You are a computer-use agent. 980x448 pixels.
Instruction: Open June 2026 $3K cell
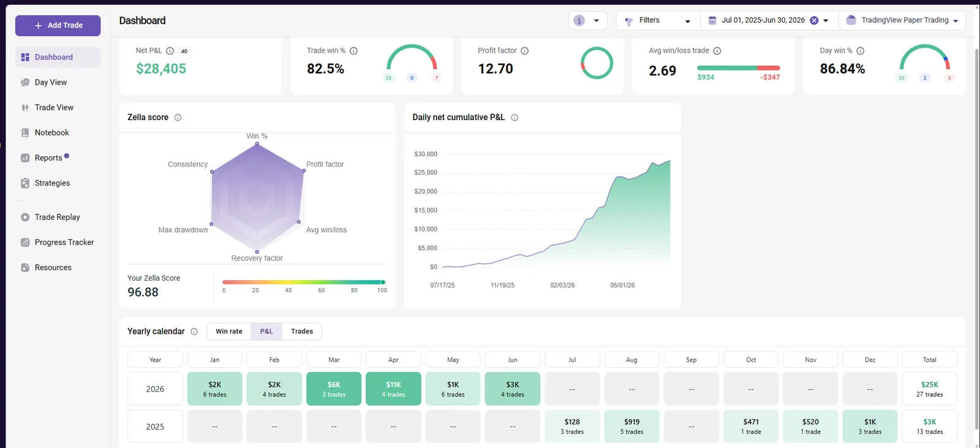click(513, 389)
